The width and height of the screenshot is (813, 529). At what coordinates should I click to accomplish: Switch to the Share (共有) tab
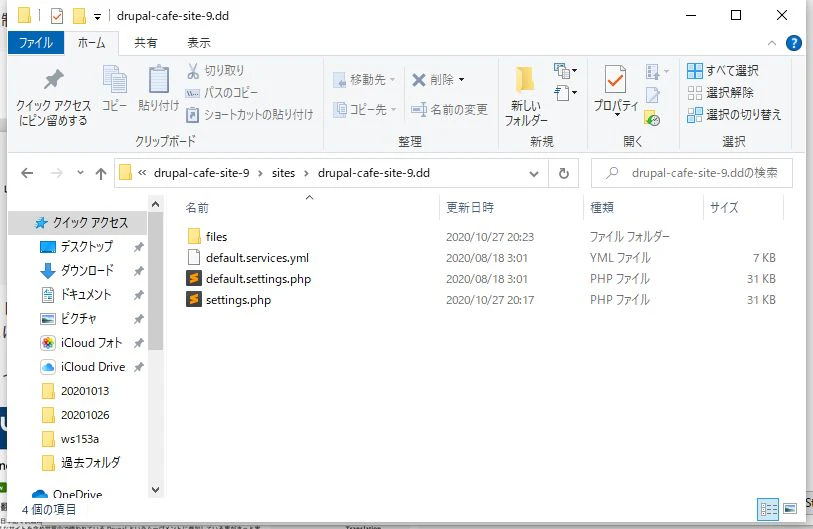point(146,43)
